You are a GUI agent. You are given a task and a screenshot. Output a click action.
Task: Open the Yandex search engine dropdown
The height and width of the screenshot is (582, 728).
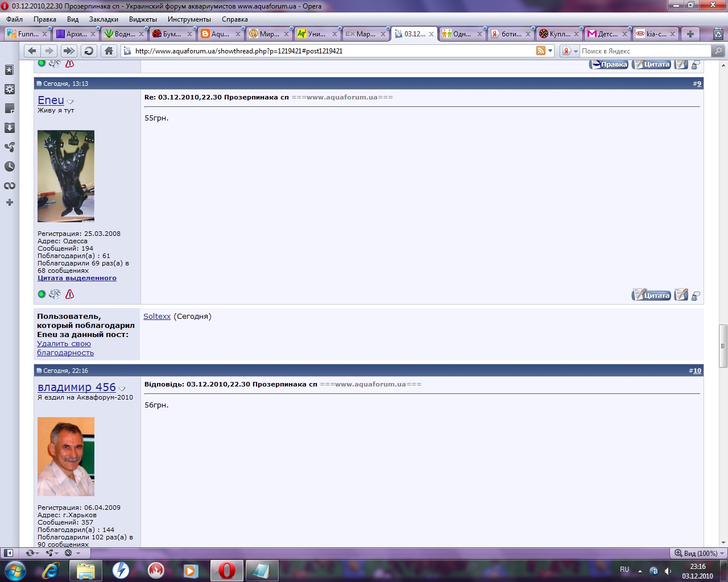(570, 51)
